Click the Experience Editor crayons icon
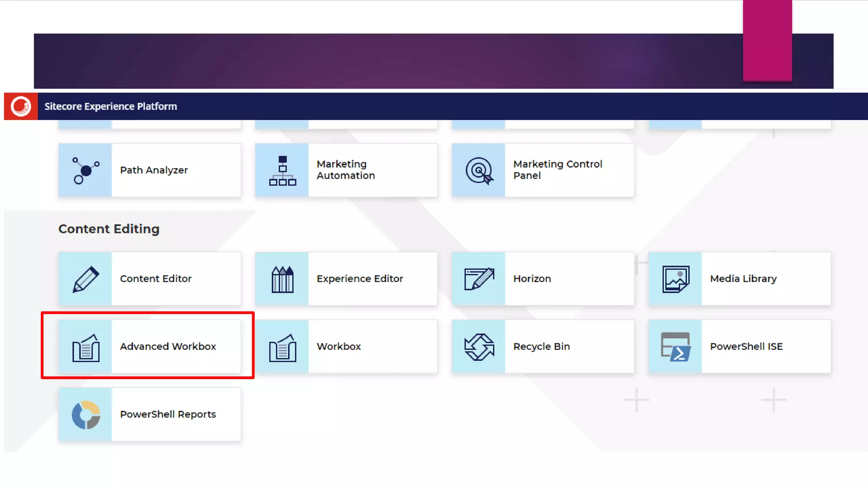Screen dimensions: 868x488 (x=282, y=279)
